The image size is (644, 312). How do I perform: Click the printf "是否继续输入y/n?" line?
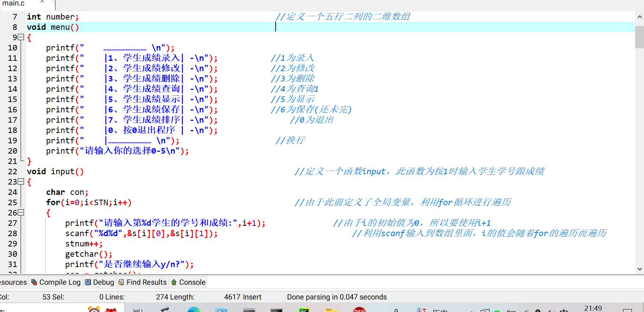[x=129, y=264]
